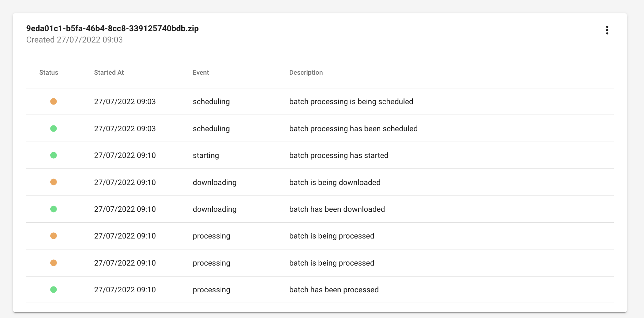Click green status dot for starting event
This screenshot has width=644, height=318.
(x=53, y=155)
